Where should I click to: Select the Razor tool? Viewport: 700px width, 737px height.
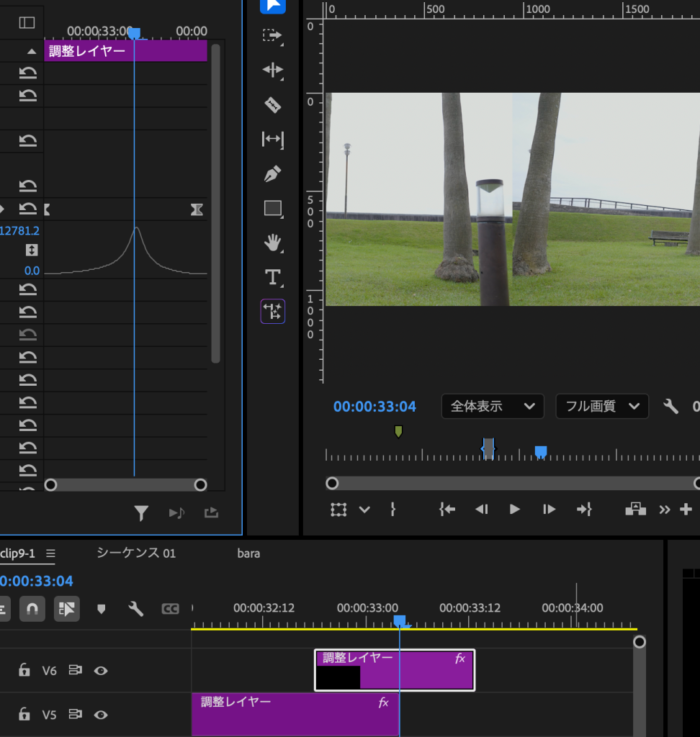(272, 105)
